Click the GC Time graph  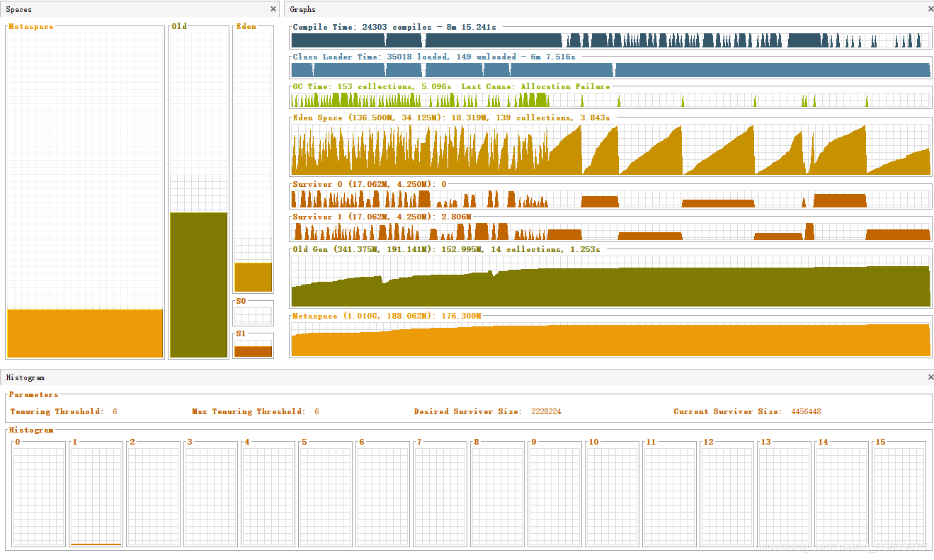tap(610, 100)
